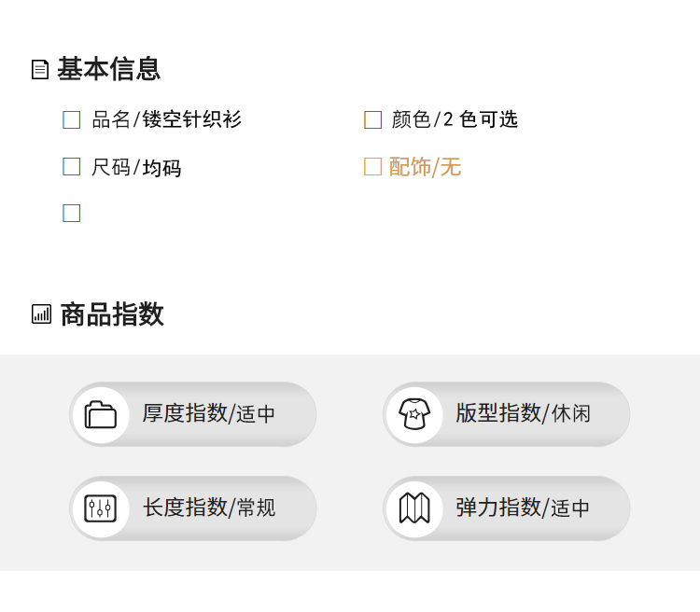Image resolution: width=700 pixels, height=612 pixels.
Task: Click the sliders icon in 长度指数 pill
Action: coord(101,508)
